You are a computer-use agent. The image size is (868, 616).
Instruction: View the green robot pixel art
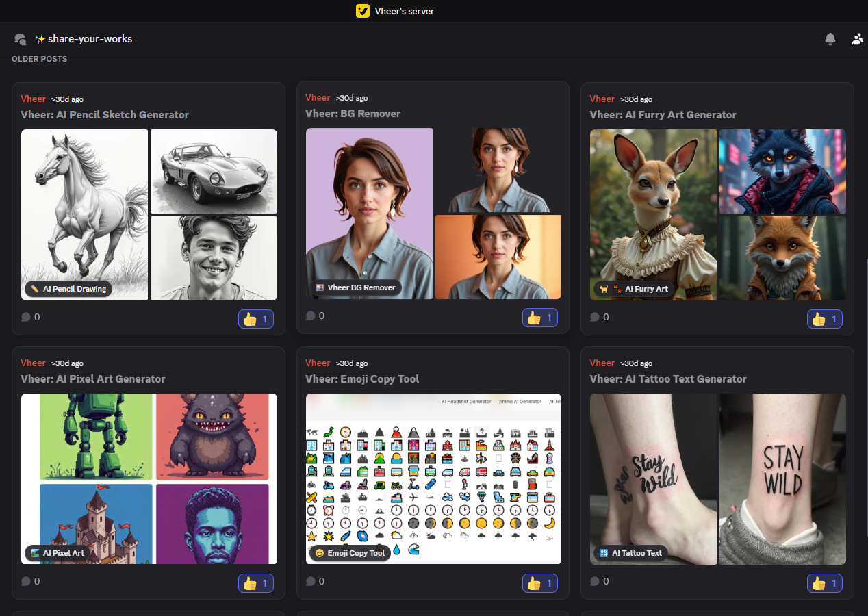97,437
